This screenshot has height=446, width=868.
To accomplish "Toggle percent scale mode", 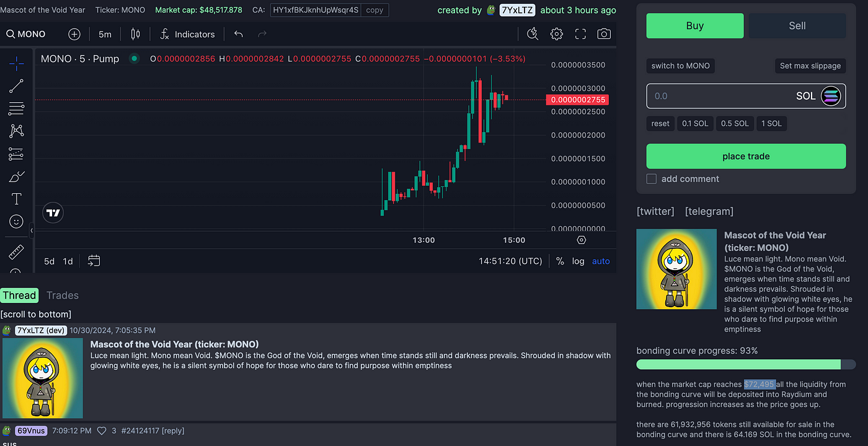I will (560, 261).
